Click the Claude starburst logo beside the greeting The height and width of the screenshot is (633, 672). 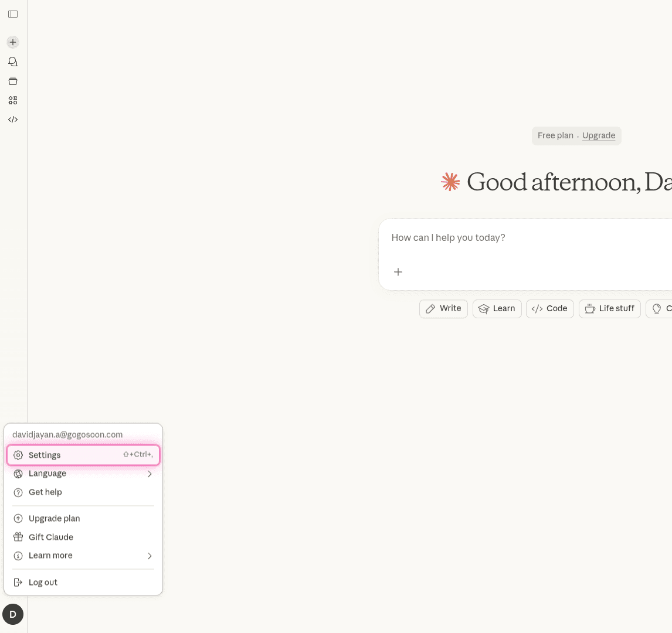[x=450, y=182]
